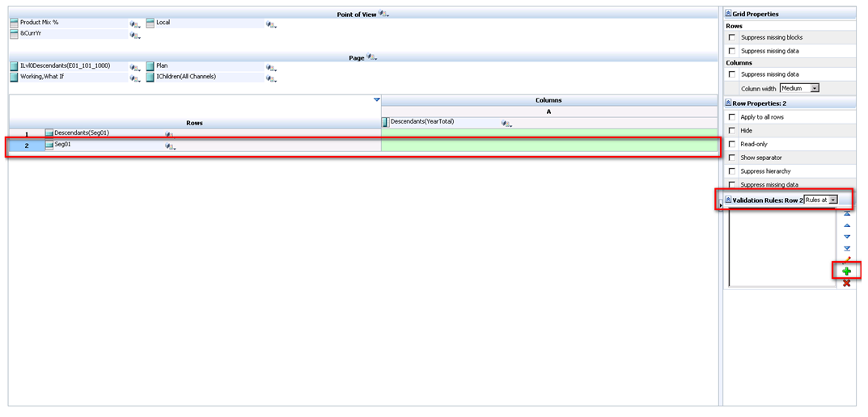
Task: Click the blue triangle above Rows header
Action: coord(376,99)
